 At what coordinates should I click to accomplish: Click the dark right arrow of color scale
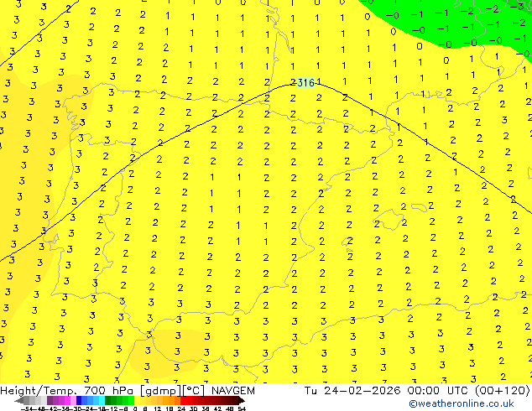coord(242,400)
